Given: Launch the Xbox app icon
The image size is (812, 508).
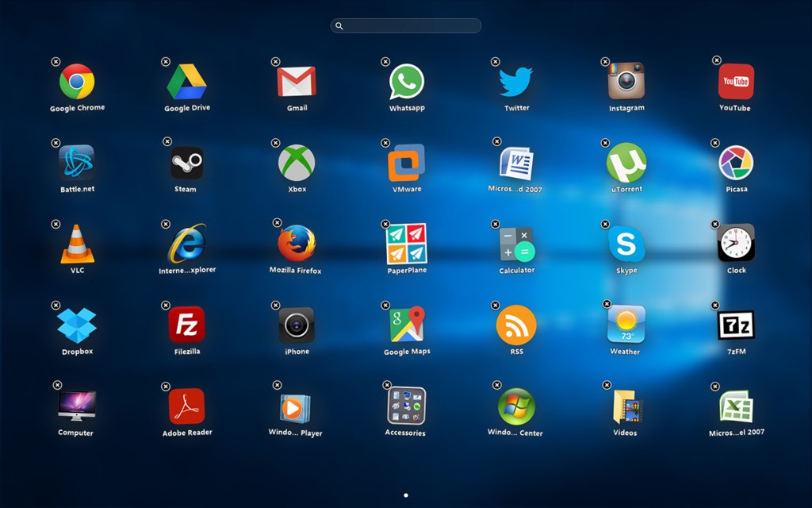Looking at the screenshot, I should click(x=297, y=163).
